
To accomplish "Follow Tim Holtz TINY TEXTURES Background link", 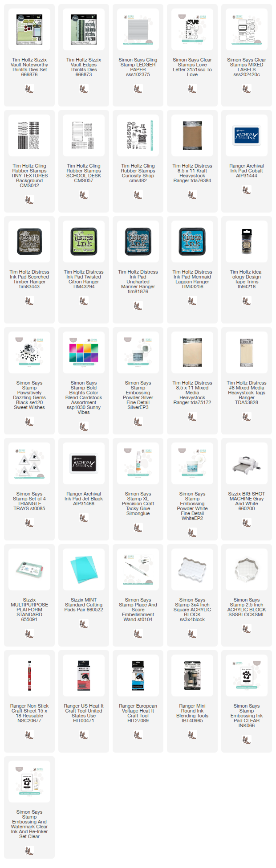I will tap(29, 176).
